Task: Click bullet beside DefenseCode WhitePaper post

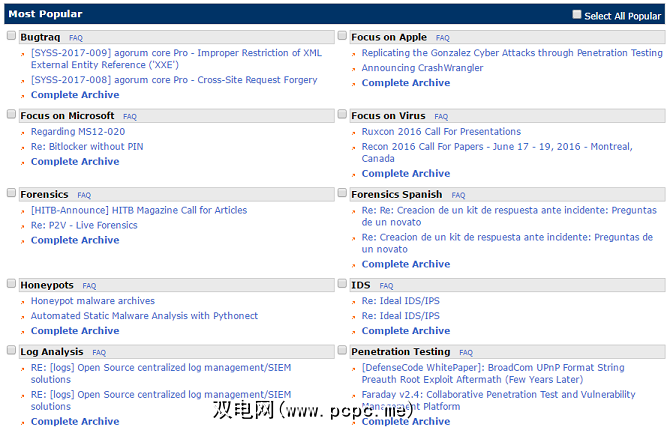Action: coord(353,369)
